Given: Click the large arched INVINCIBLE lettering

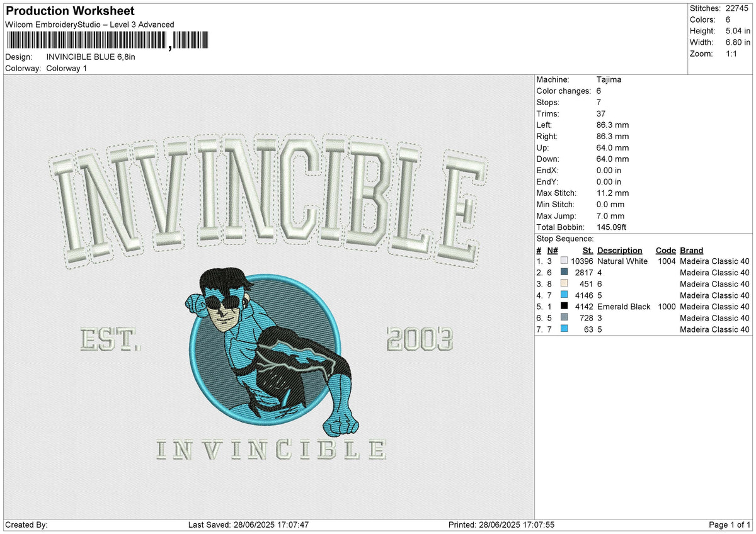Looking at the screenshot, I should click(269, 202).
